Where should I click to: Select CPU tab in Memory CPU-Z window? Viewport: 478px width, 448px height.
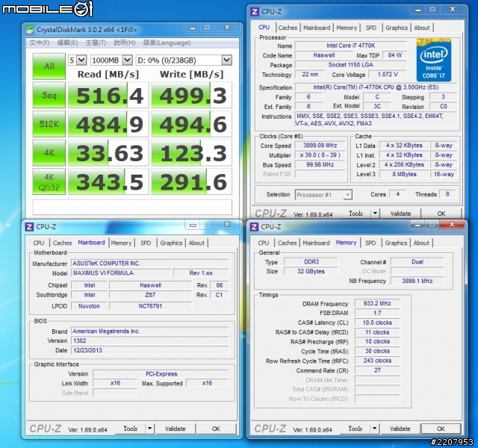pyautogui.click(x=264, y=243)
